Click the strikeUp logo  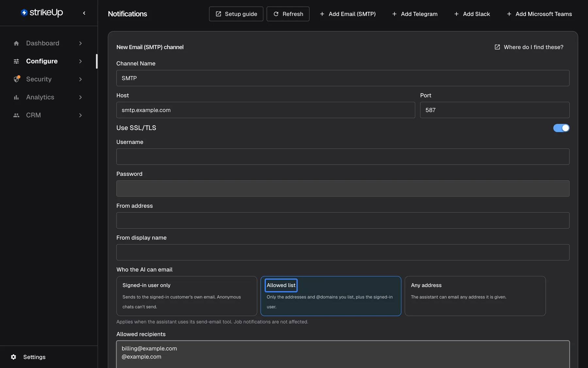[x=42, y=12]
